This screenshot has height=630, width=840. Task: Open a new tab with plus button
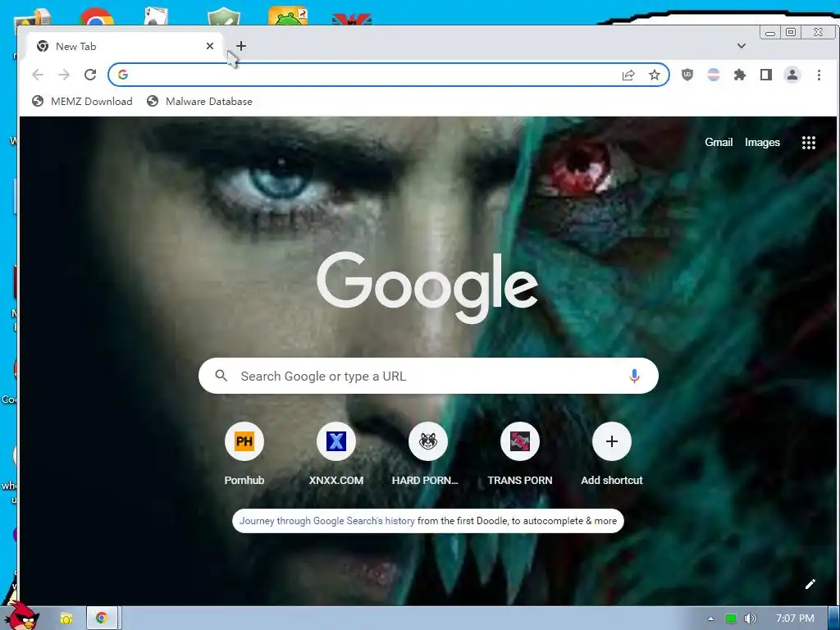click(241, 46)
